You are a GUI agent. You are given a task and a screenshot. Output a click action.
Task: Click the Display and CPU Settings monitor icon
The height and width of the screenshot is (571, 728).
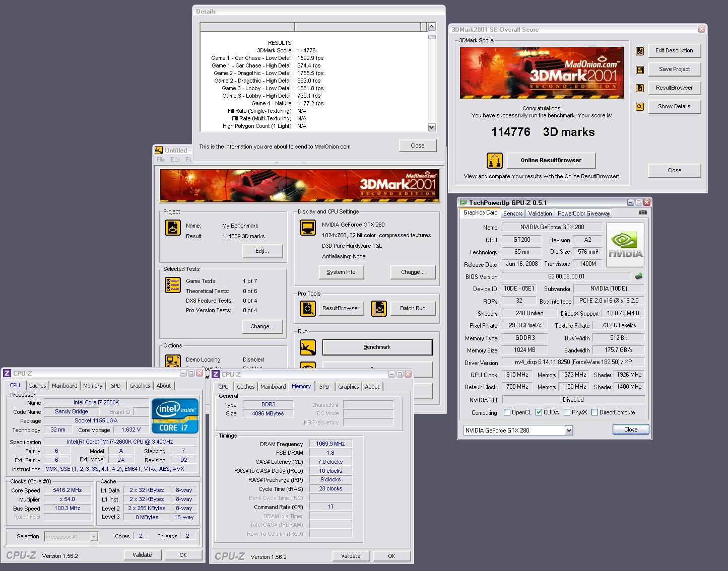pyautogui.click(x=308, y=228)
